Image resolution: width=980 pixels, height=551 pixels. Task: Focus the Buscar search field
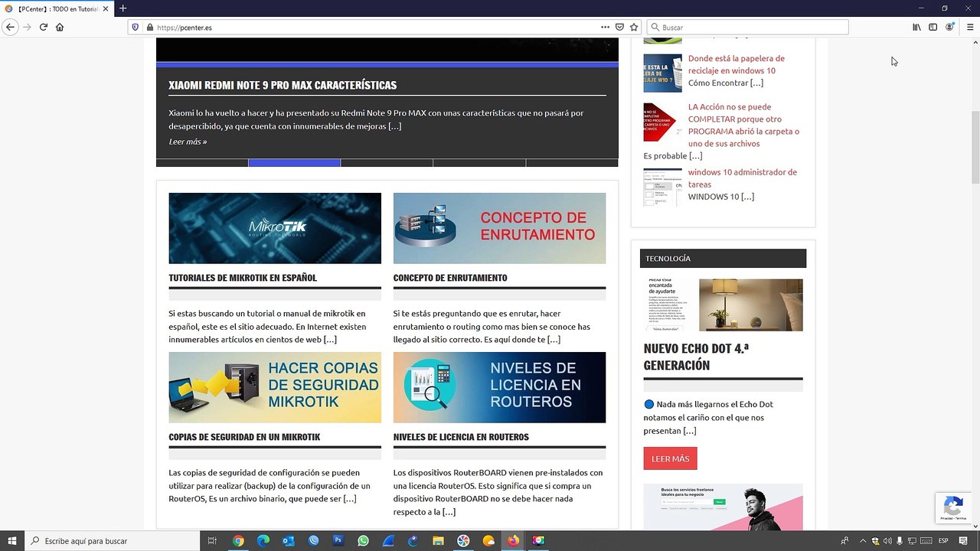click(x=748, y=27)
